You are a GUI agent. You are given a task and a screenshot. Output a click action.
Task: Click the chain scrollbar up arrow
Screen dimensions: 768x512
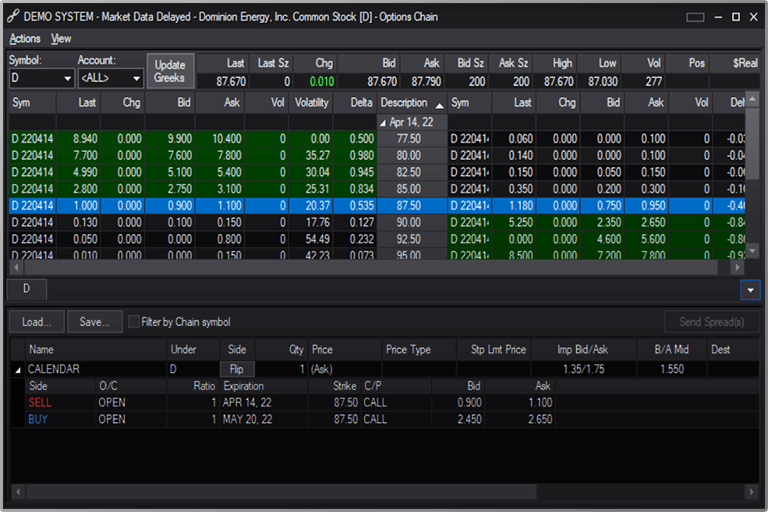pyautogui.click(x=753, y=99)
